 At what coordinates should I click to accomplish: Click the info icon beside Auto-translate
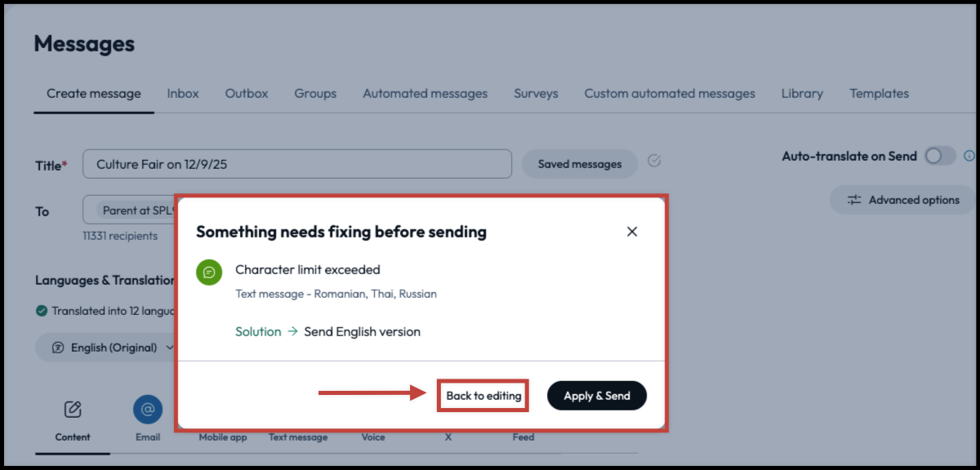click(x=969, y=156)
